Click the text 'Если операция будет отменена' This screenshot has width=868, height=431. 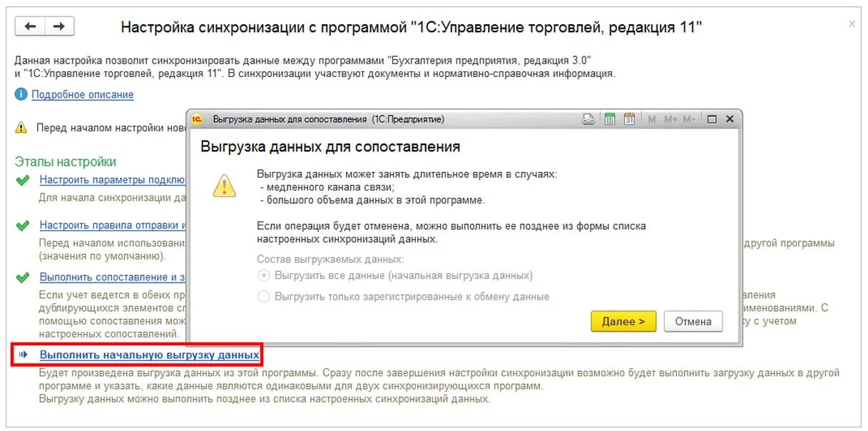pyautogui.click(x=328, y=225)
